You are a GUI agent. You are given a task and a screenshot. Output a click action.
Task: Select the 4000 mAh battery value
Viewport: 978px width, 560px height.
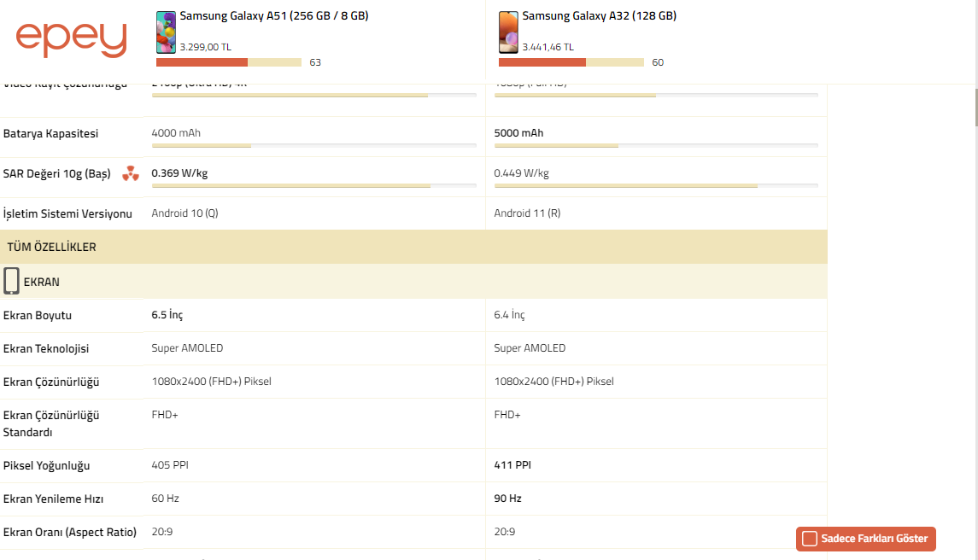pyautogui.click(x=176, y=133)
